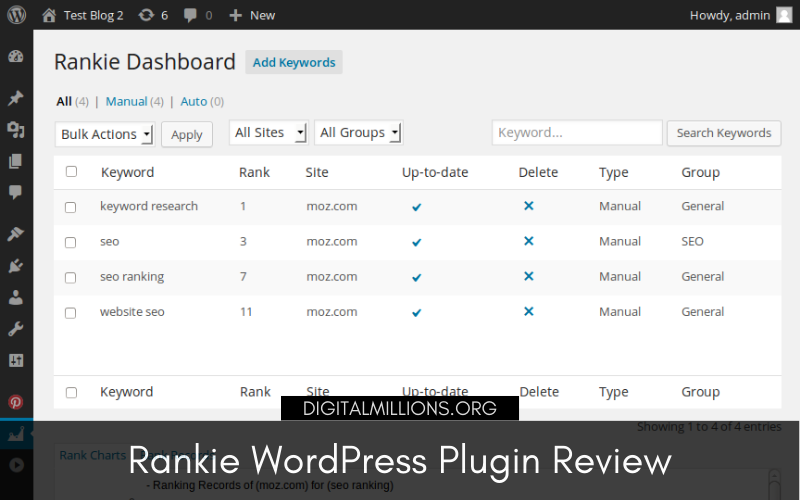This screenshot has width=800, height=500.
Task: Click the seo ranking keyword cell
Action: tap(132, 277)
